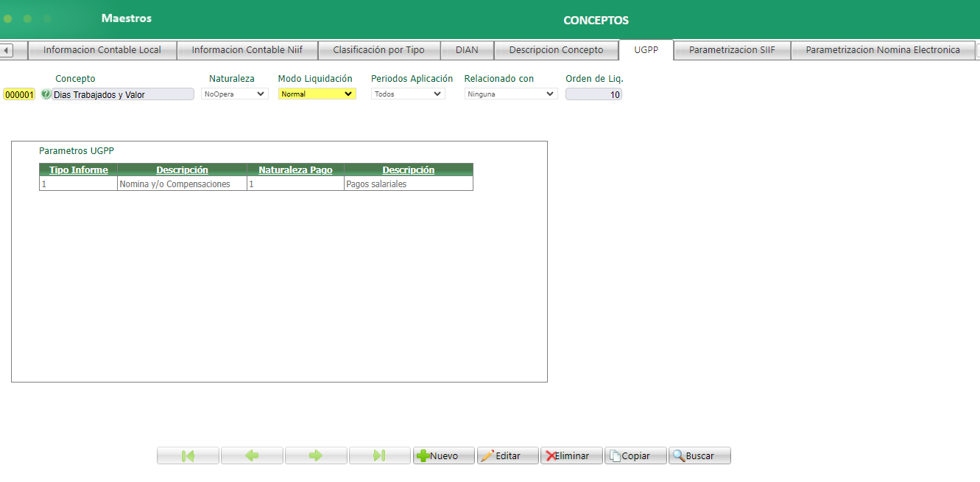The width and height of the screenshot is (980, 482).
Task: Click the green help icon beside concept code
Action: (x=46, y=94)
